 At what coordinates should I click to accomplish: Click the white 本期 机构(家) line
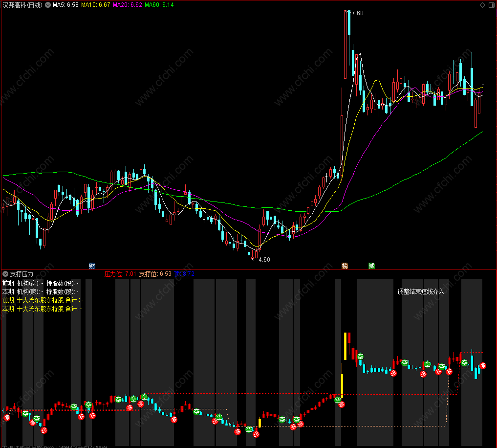pyautogui.click(x=40, y=291)
